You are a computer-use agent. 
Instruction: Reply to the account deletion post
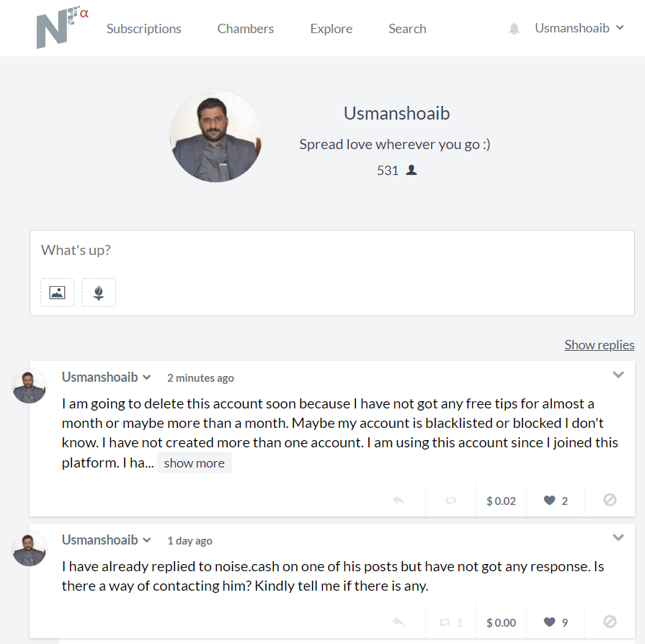(399, 500)
